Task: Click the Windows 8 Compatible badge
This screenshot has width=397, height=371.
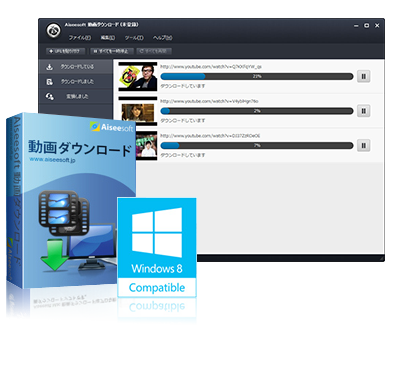Action: point(157,247)
